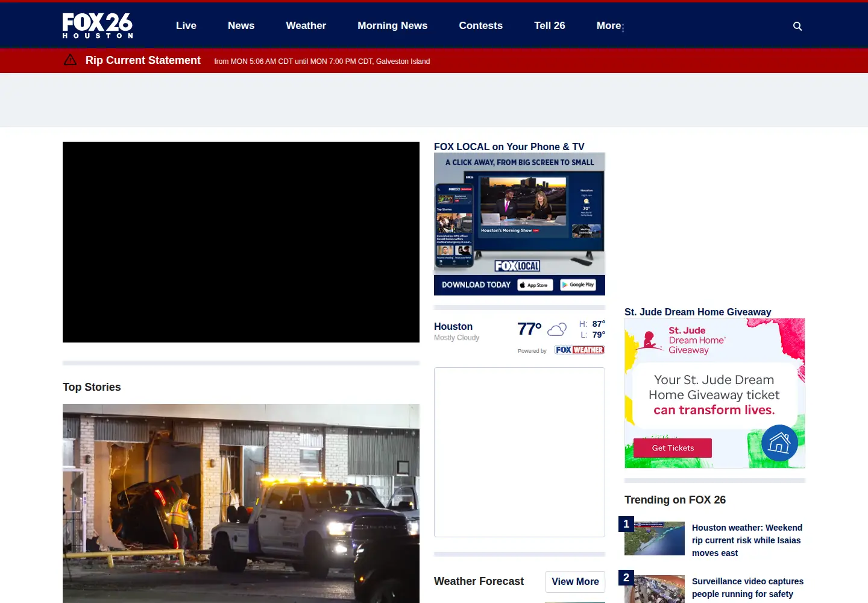This screenshot has height=603, width=868.
Task: Click the alert time text 'from MON 5:06 AM CDT'
Action: coord(253,62)
